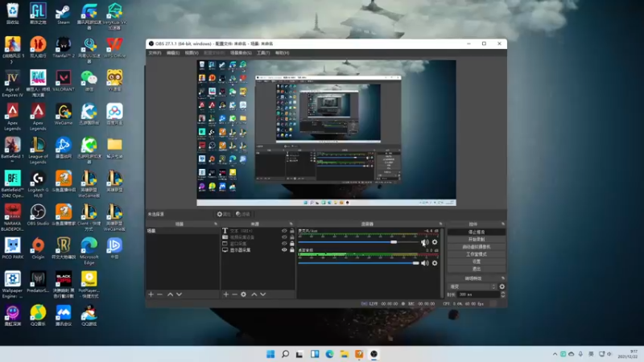This screenshot has height=362, width=644.
Task: Pop out the Scenes dock panel
Action: 216,224
